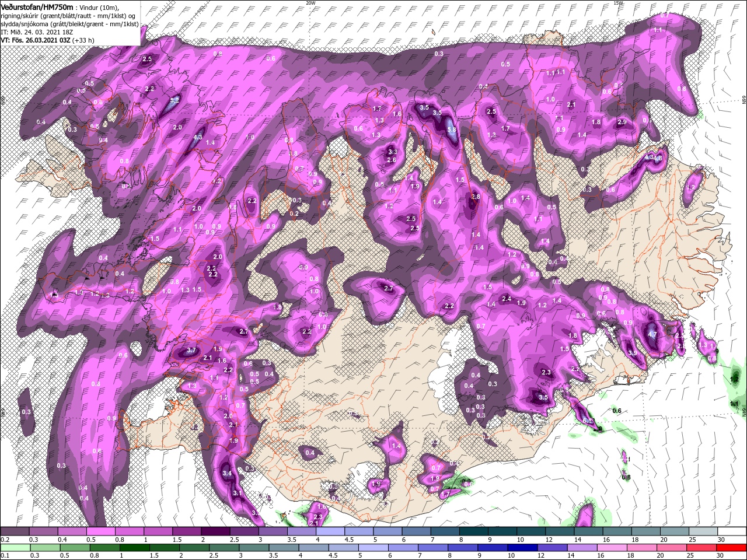Pick rain legend swatch between 20 and 25
The width and height of the screenshot is (747, 560).
click(671, 547)
